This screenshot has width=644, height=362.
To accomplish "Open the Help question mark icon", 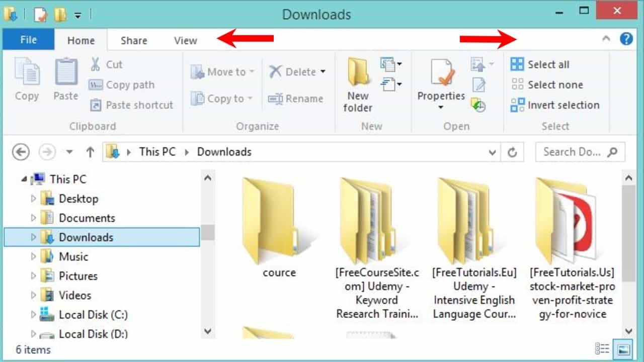I will (x=626, y=39).
